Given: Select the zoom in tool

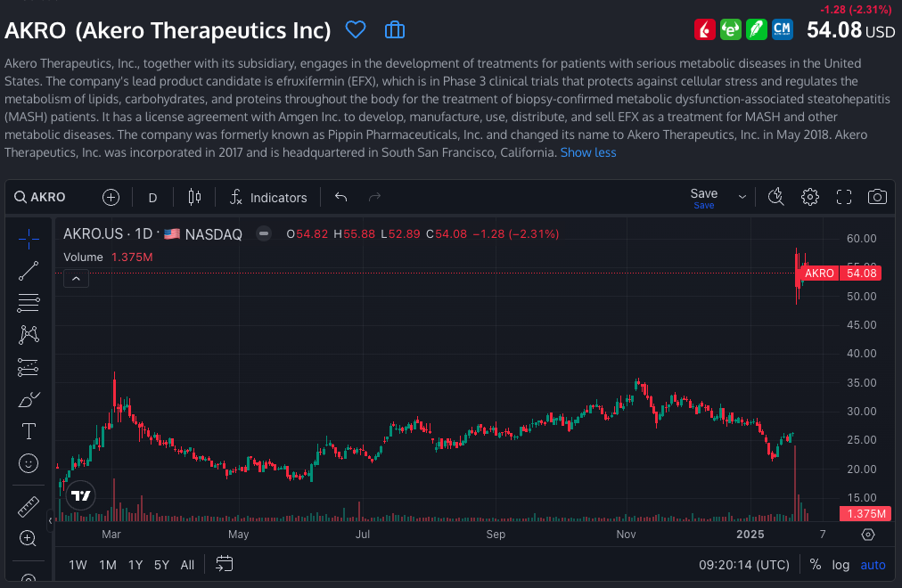Looking at the screenshot, I should click(29, 539).
